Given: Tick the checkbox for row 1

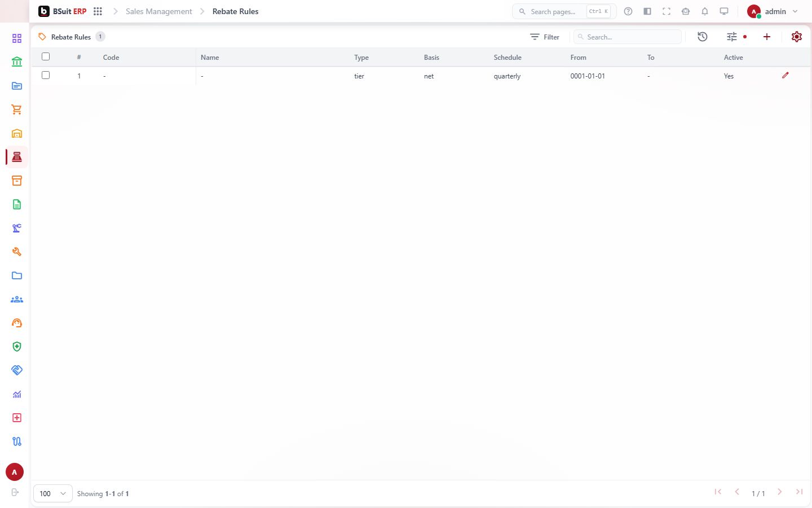Looking at the screenshot, I should click(x=46, y=75).
